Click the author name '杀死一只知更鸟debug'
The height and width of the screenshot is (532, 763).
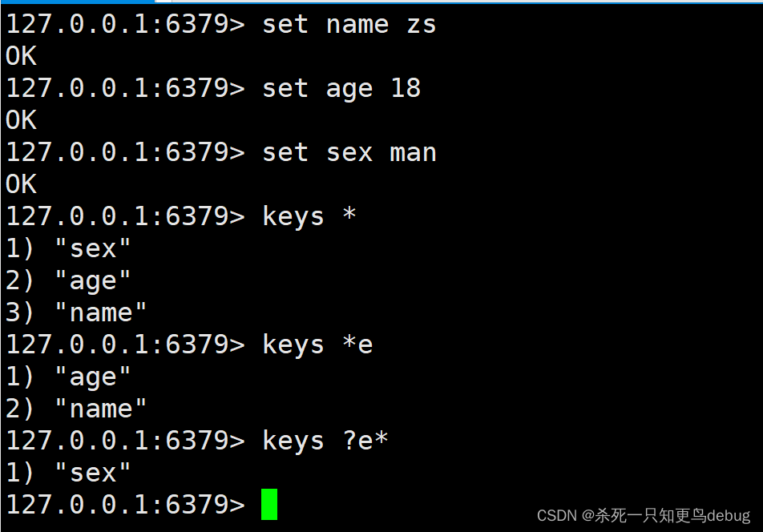tap(672, 515)
